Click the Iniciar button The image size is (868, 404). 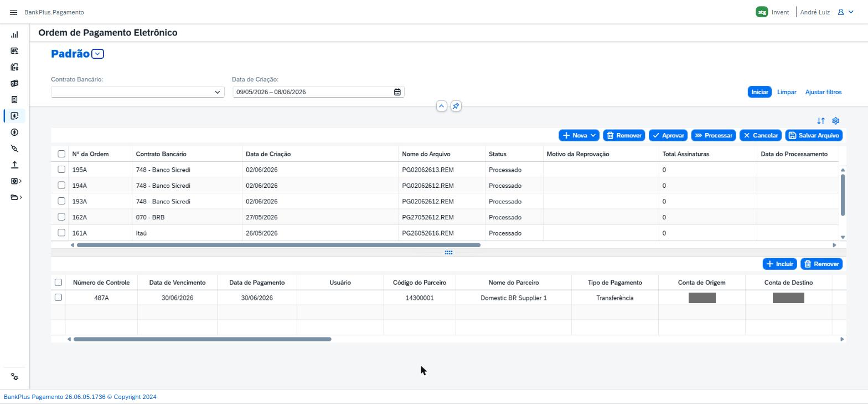tap(759, 92)
